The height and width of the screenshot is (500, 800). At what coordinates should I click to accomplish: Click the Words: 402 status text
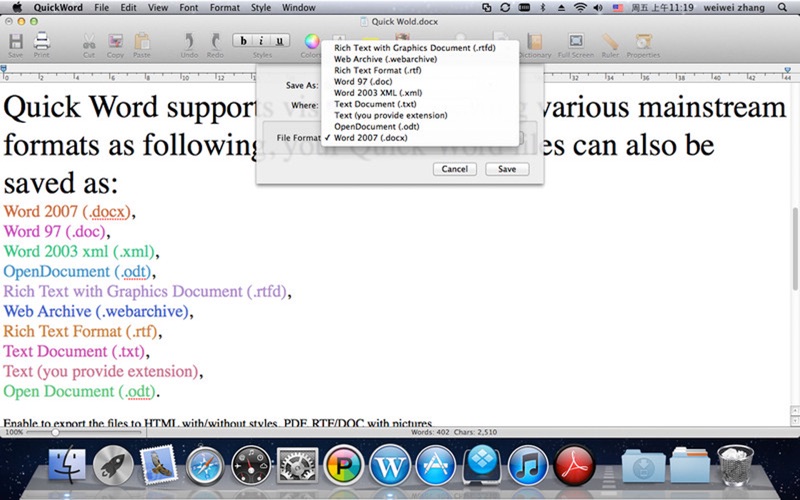pos(430,432)
